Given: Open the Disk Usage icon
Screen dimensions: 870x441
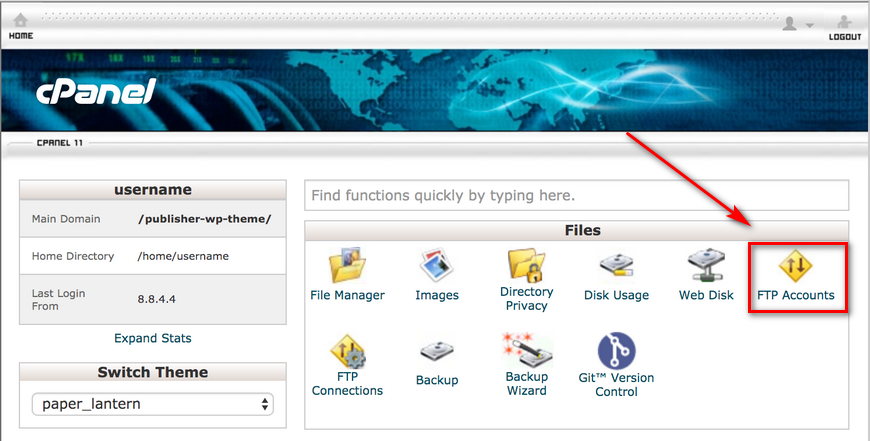Looking at the screenshot, I should 616,266.
